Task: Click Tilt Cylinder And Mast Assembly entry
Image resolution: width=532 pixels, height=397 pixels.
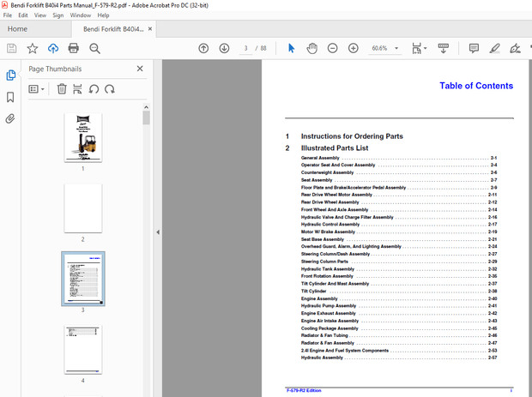Action: click(335, 284)
